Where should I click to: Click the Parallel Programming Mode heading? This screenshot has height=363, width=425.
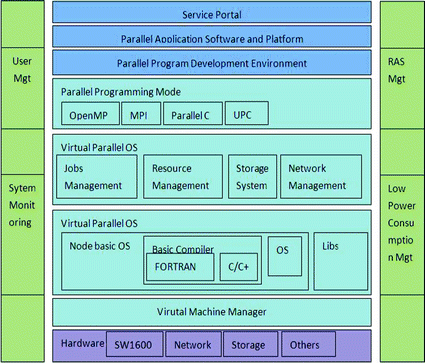121,92
